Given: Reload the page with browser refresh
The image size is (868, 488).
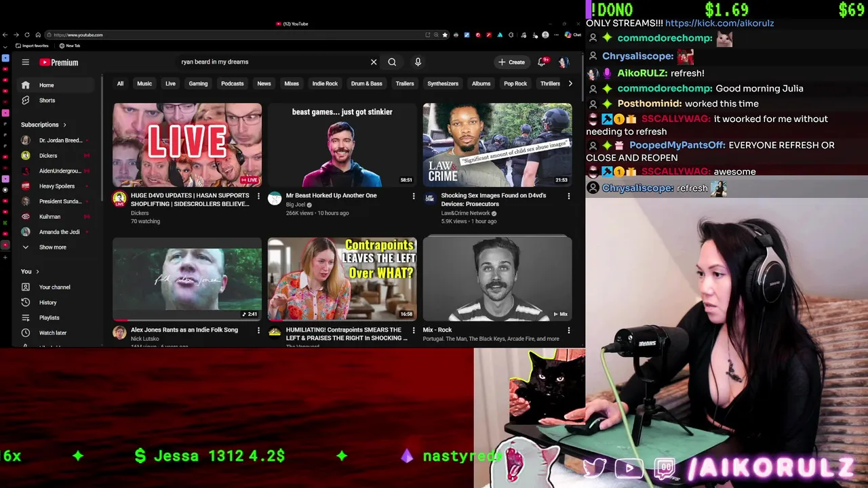Looking at the screenshot, I should [x=27, y=35].
